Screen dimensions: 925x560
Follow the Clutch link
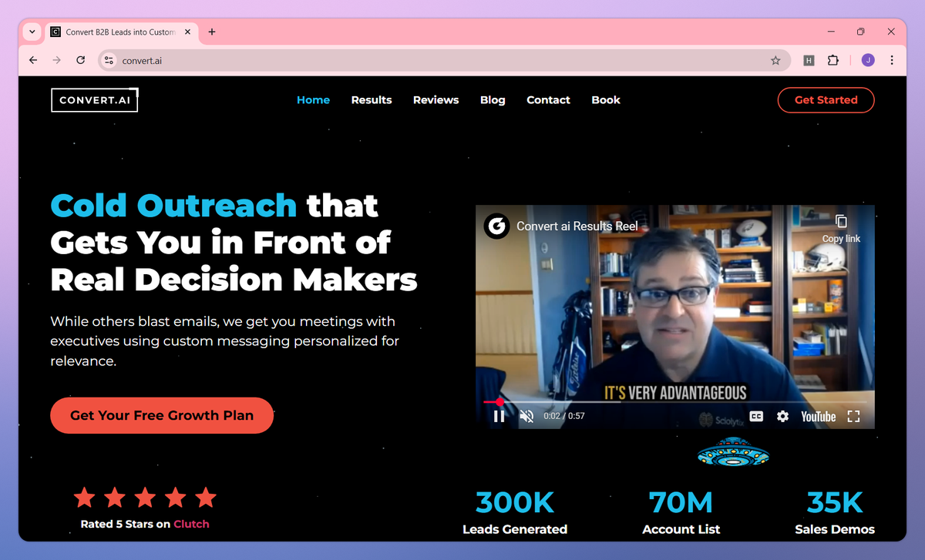click(x=191, y=524)
